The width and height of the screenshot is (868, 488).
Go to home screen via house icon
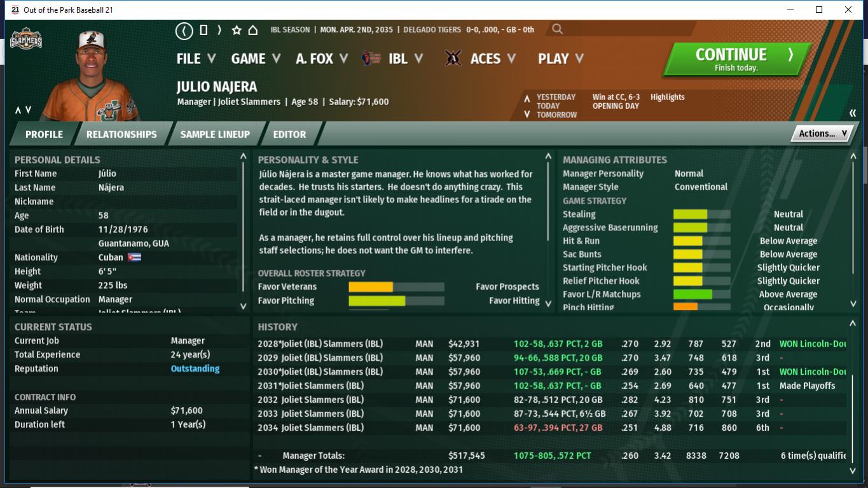coord(252,30)
